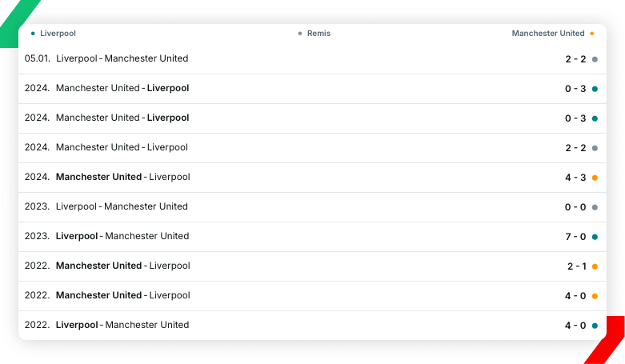
Task: Click the orange dot after Manchester United legend
Action: pyautogui.click(x=591, y=34)
